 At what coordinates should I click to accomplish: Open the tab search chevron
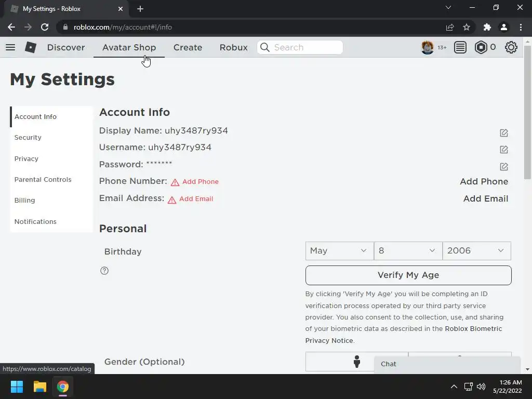click(448, 7)
